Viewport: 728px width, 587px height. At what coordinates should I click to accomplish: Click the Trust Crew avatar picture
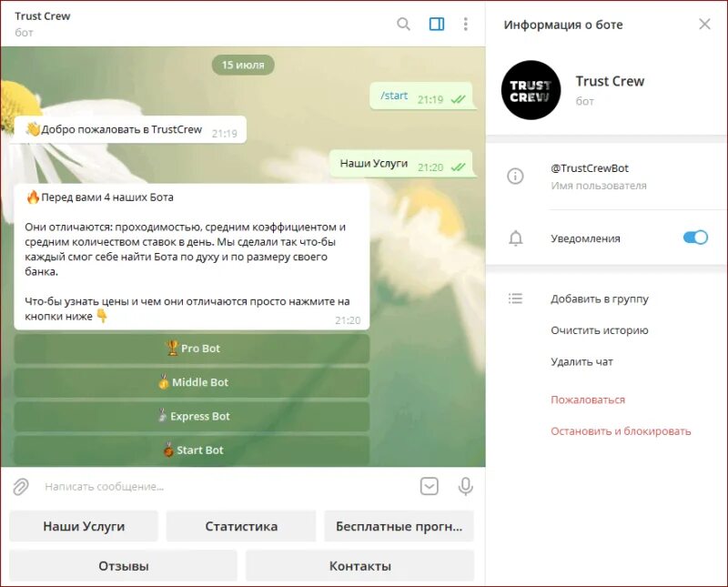531,90
